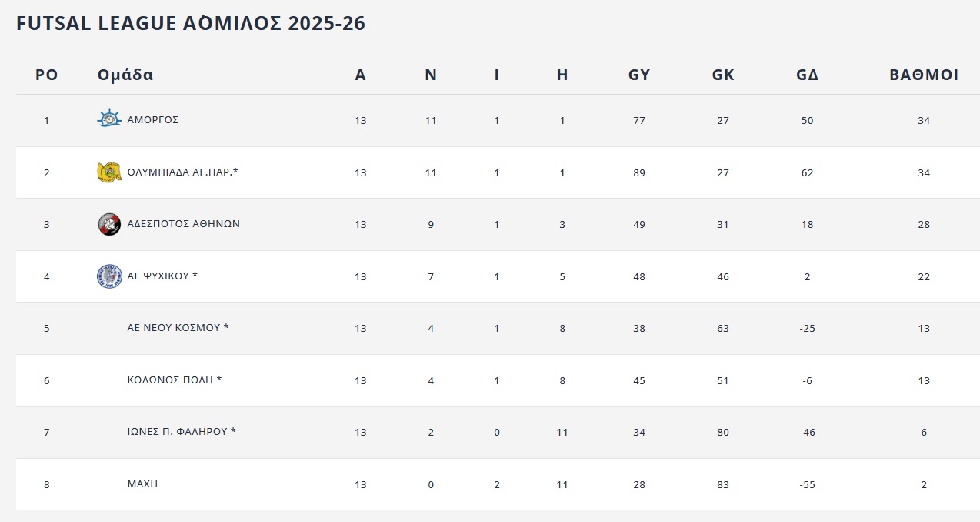The width and height of the screenshot is (980, 522).
Task: Sort by the GΔ goal difference header
Action: 807,75
